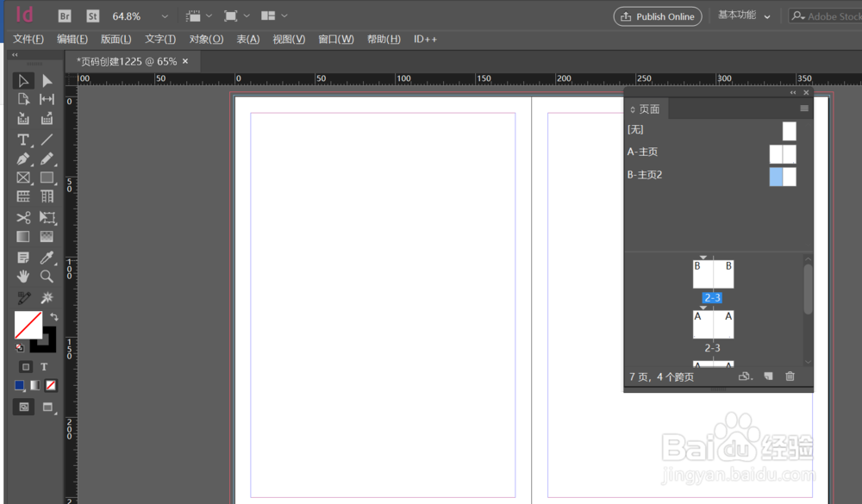Viewport: 862px width, 504px height.
Task: Open the screen mode dropdown in top bar
Action: [x=237, y=16]
